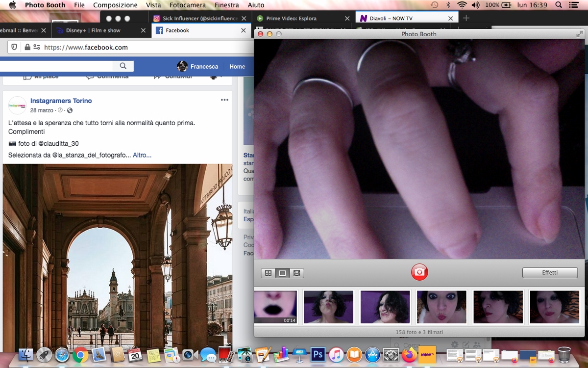Launch Google Chrome from the Dock
This screenshot has width=588, height=368.
click(80, 355)
